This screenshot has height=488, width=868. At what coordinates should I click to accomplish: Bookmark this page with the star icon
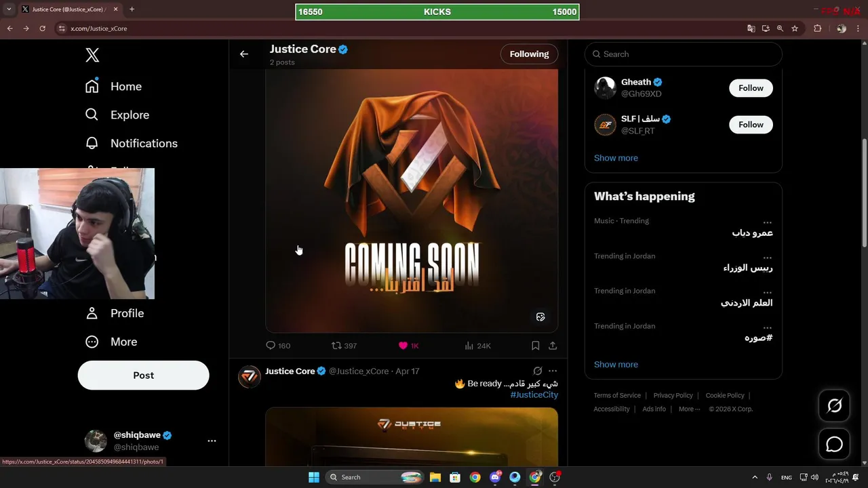(x=795, y=28)
